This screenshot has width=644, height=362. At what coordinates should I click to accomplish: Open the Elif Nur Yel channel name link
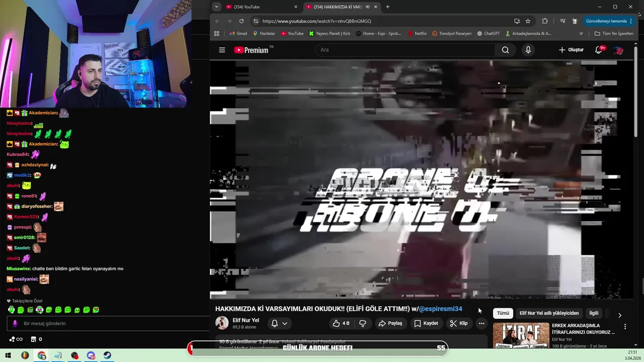pyautogui.click(x=246, y=320)
